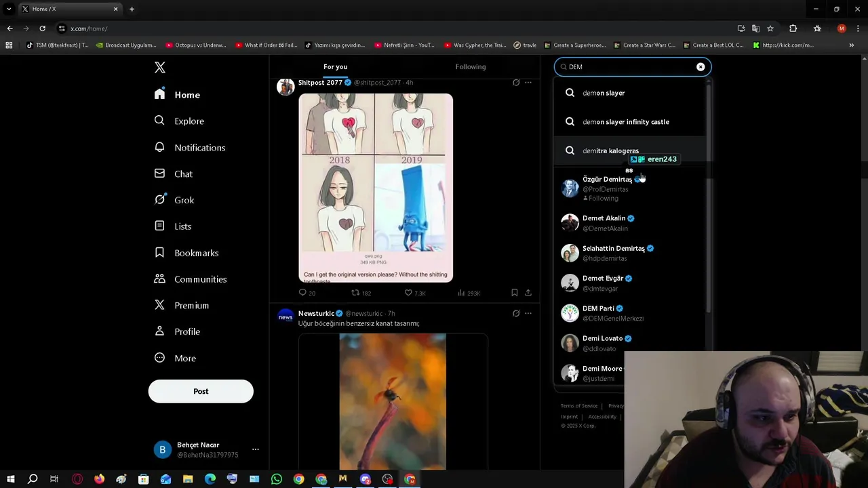
Task: Go back in the browser
Action: coord(9,28)
